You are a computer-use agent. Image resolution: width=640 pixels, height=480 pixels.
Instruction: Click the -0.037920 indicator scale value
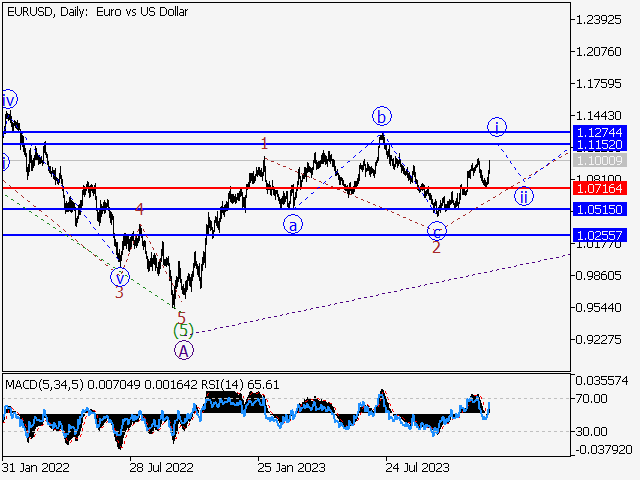coord(603,450)
